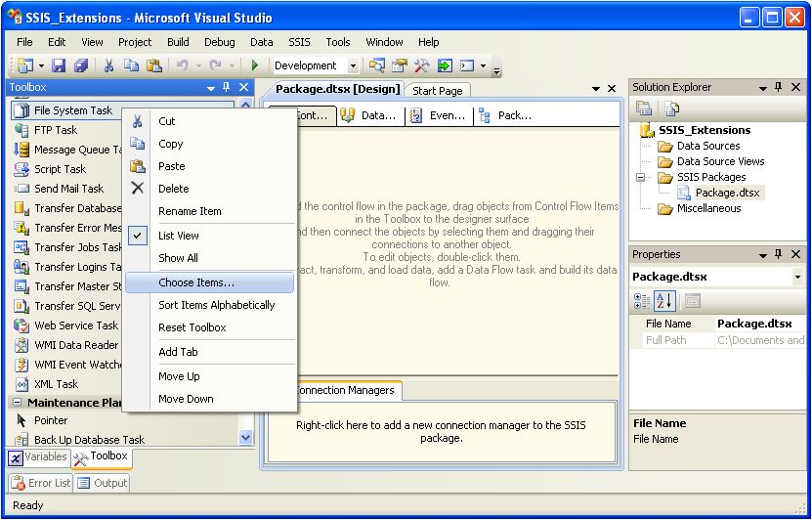The image size is (812, 520).
Task: Click the File Name property value field
Action: [759, 325]
